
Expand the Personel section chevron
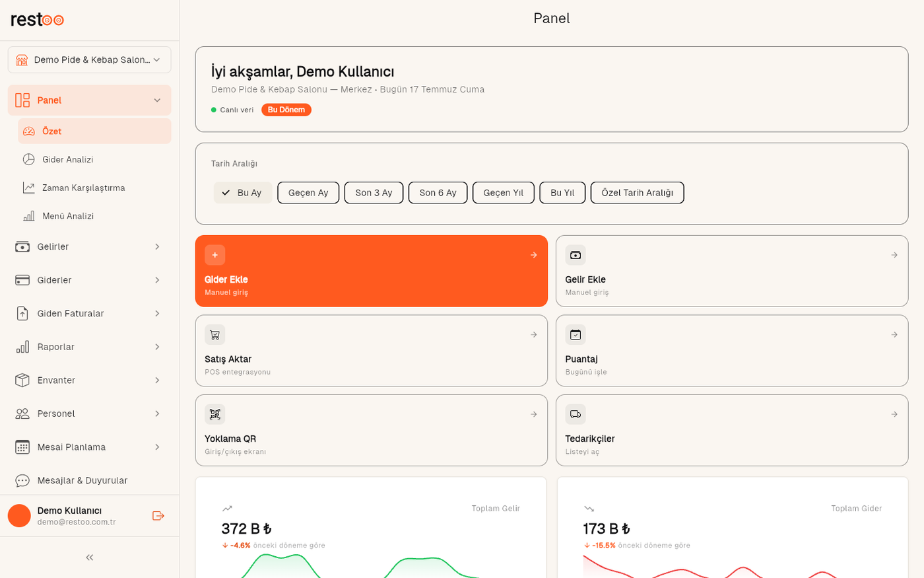pyautogui.click(x=157, y=414)
